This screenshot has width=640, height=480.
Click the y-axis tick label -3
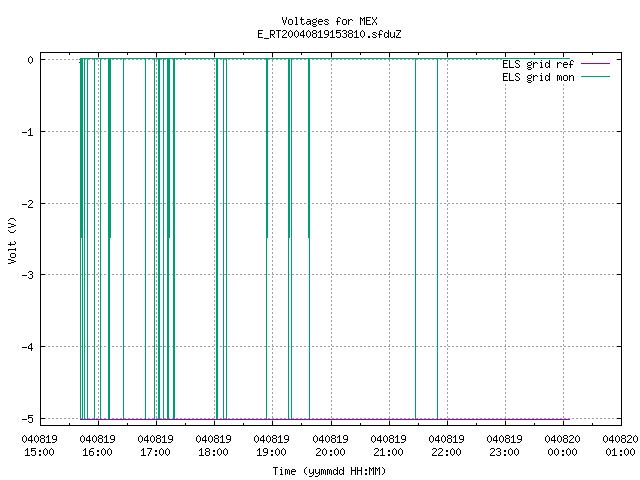(28, 275)
